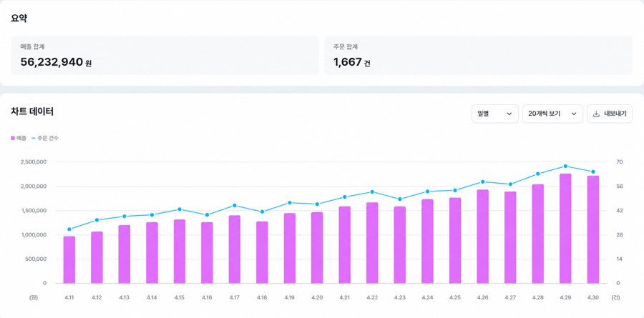The width and height of the screenshot is (644, 318).
Task: Click the 4.24 sales bar
Action: tap(427, 242)
